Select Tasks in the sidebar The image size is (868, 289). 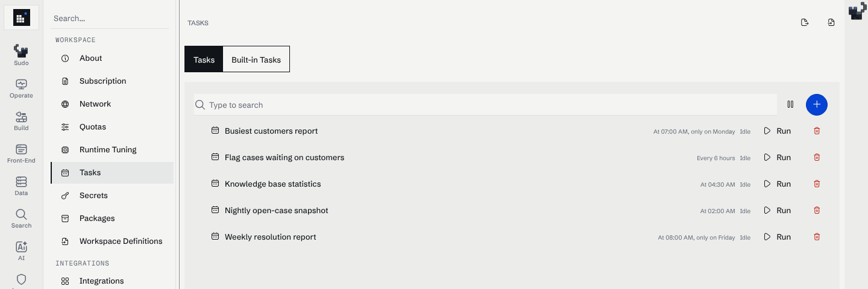(x=112, y=173)
